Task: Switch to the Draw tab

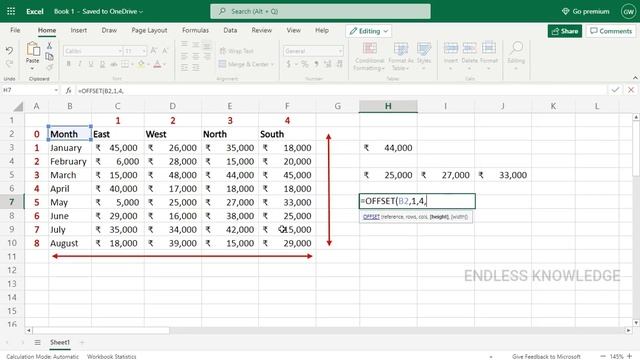Action: coord(109,30)
